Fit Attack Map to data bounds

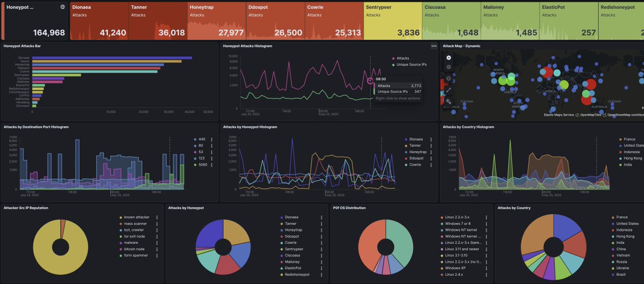pos(449,78)
